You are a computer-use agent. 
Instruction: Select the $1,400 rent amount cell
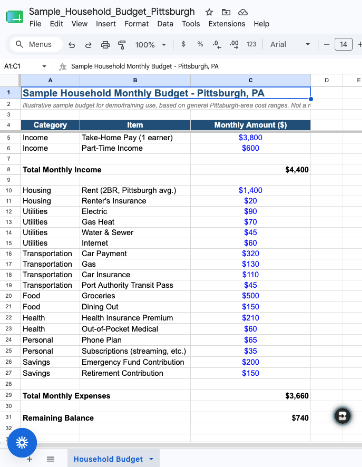[250, 190]
